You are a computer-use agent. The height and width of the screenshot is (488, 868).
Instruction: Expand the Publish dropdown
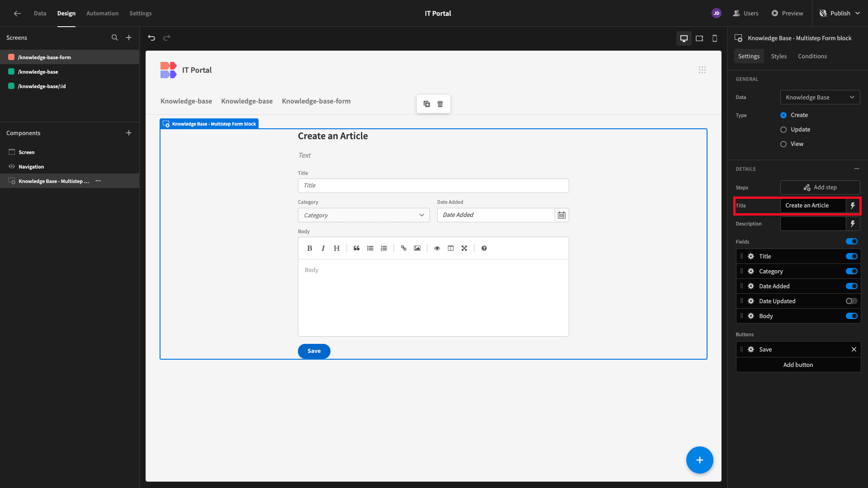pyautogui.click(x=858, y=14)
